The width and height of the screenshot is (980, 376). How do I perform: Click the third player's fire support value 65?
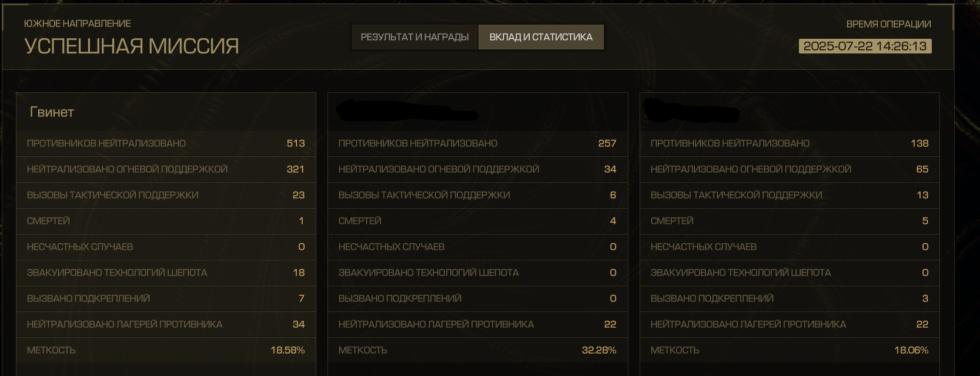(922, 169)
